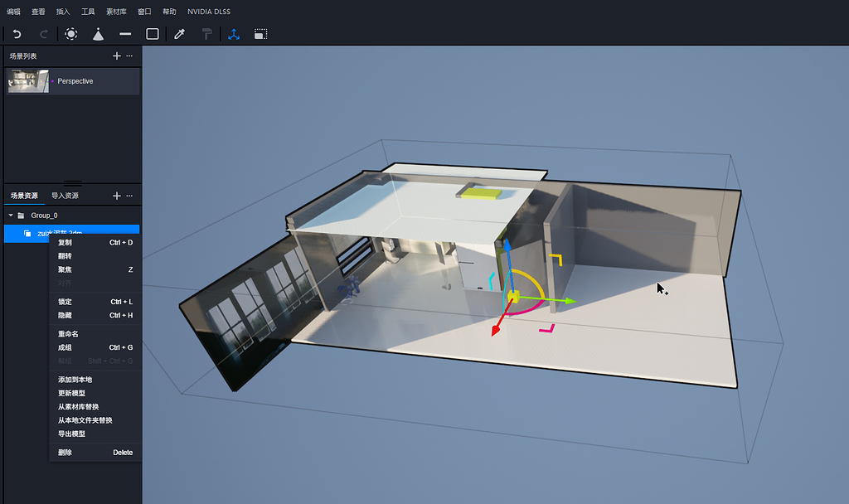Image resolution: width=849 pixels, height=504 pixels.
Task: Select the Perspective scene thumbnail
Action: click(28, 81)
